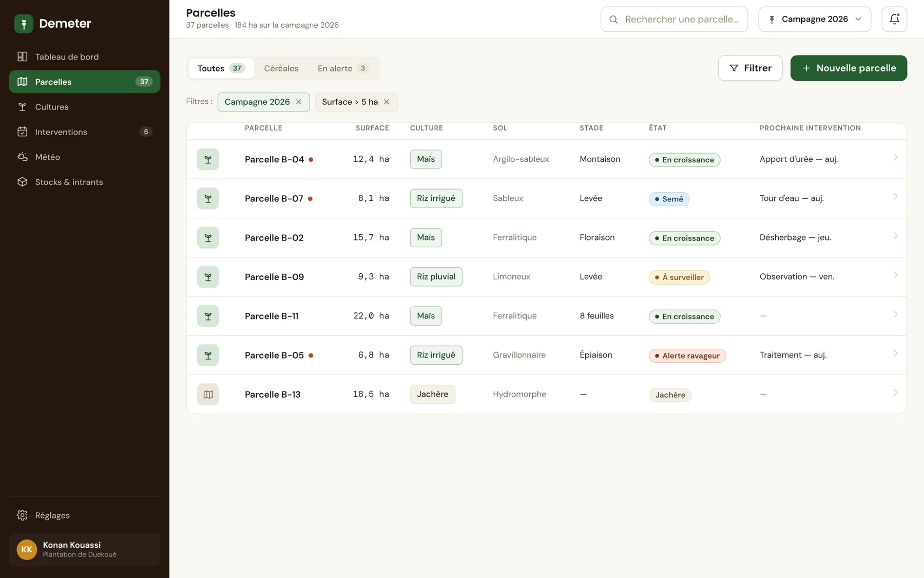The width and height of the screenshot is (924, 578).
Task: Click the Semé status badge
Action: (669, 199)
